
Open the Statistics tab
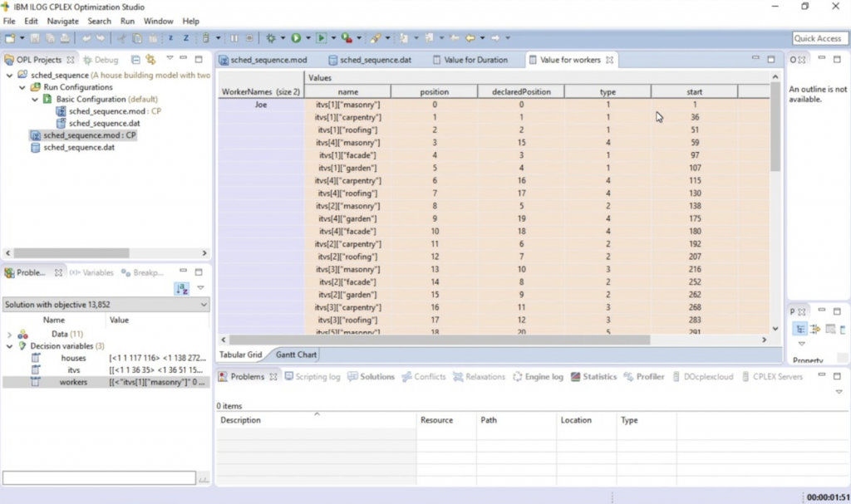click(x=593, y=376)
